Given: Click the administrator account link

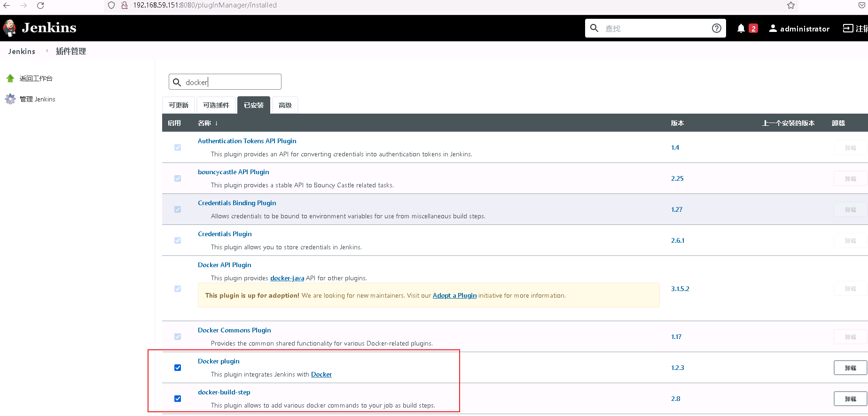Looking at the screenshot, I should tap(805, 29).
